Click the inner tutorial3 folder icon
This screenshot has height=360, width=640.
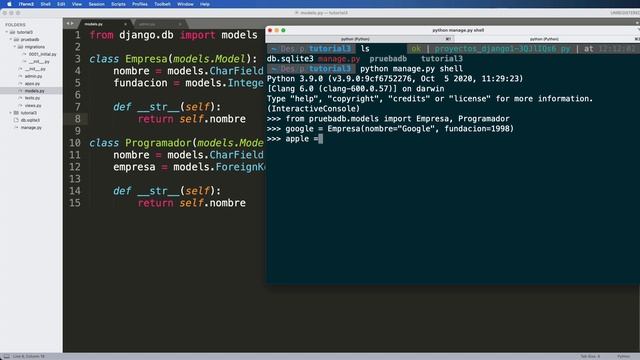coord(16,113)
